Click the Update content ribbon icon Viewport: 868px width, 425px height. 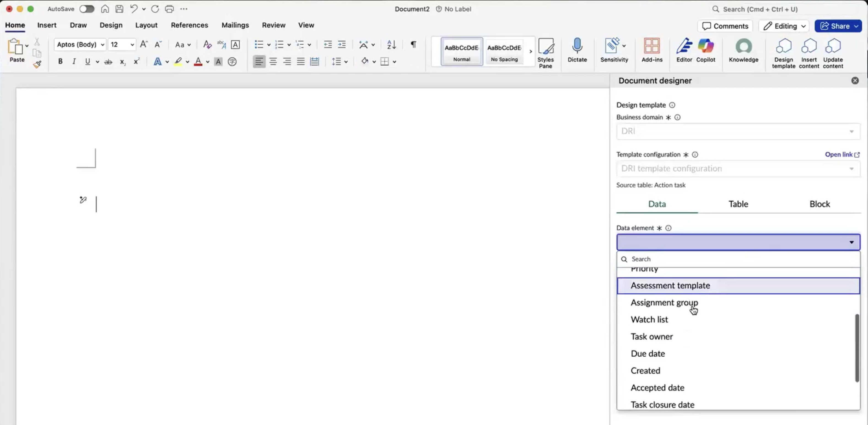(833, 53)
